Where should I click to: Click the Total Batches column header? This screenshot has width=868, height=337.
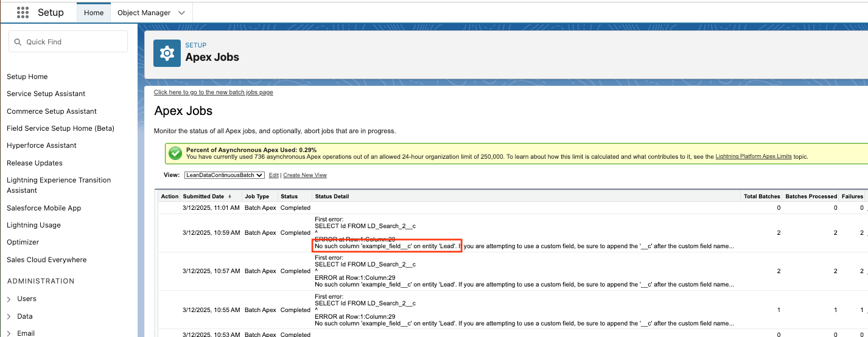pos(762,196)
